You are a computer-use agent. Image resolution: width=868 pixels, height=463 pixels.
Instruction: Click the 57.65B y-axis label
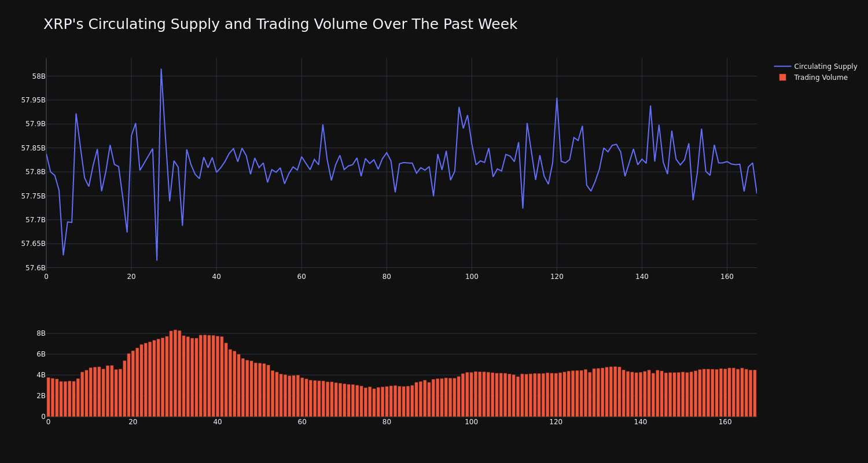point(33,244)
